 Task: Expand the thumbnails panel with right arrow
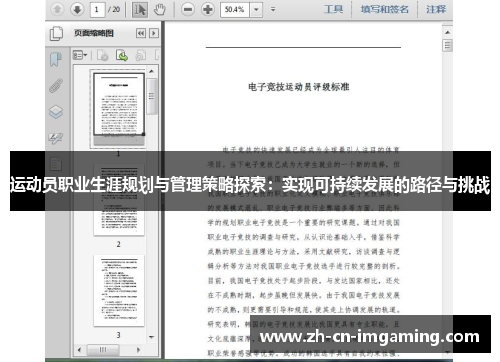coord(154,33)
